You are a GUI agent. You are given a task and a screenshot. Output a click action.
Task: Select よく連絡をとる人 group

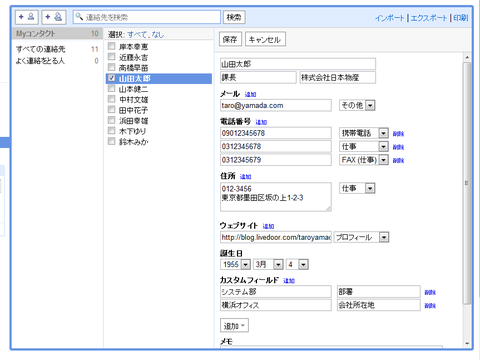57,61
